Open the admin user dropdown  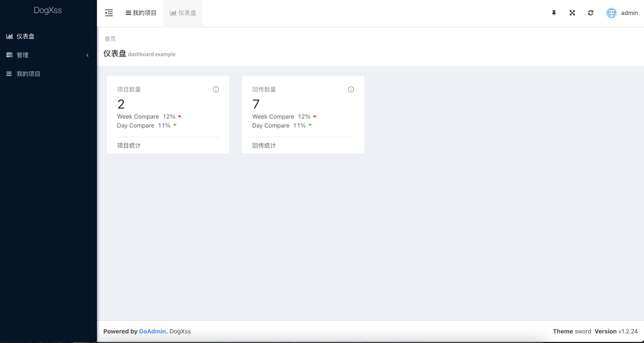coord(629,13)
